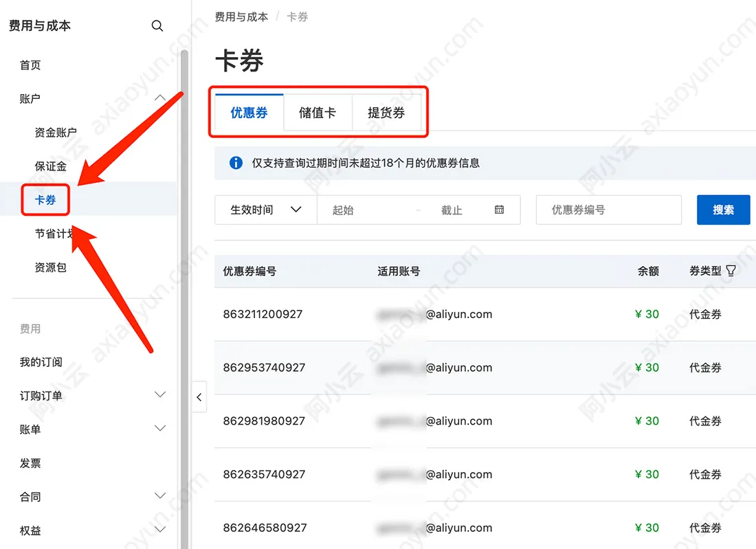Click the search magnifier in the sidebar header
The image size is (756, 549).
[157, 25]
